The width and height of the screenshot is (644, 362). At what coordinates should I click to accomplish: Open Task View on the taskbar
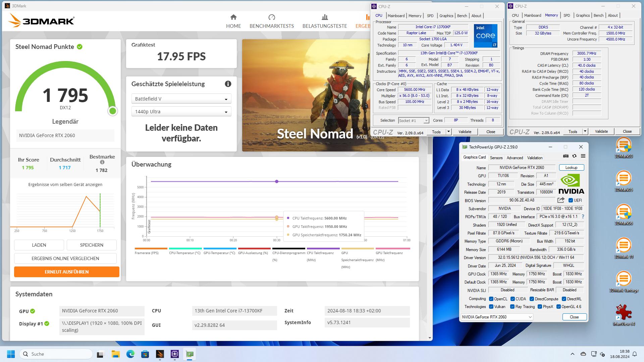pos(100,354)
